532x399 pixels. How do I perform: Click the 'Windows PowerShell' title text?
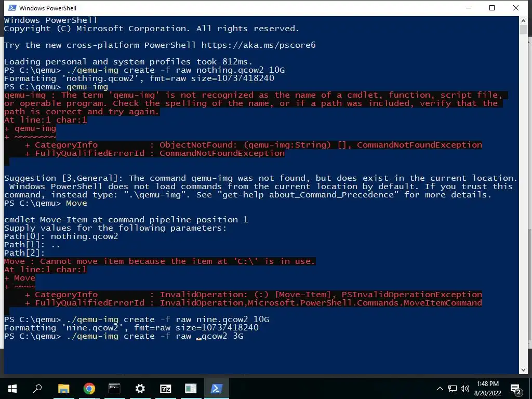coord(47,8)
